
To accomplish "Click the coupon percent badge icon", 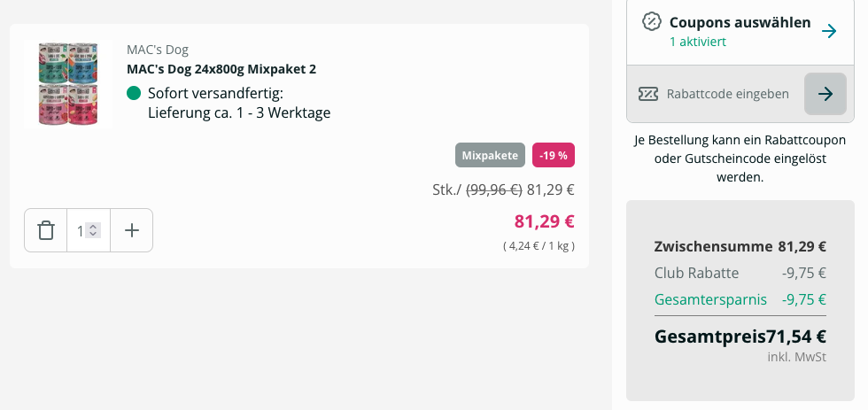I will 652,21.
